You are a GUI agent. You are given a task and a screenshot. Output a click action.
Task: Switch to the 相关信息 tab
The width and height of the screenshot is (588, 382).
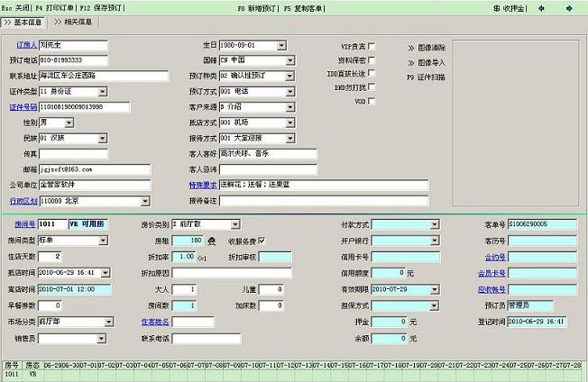point(72,22)
